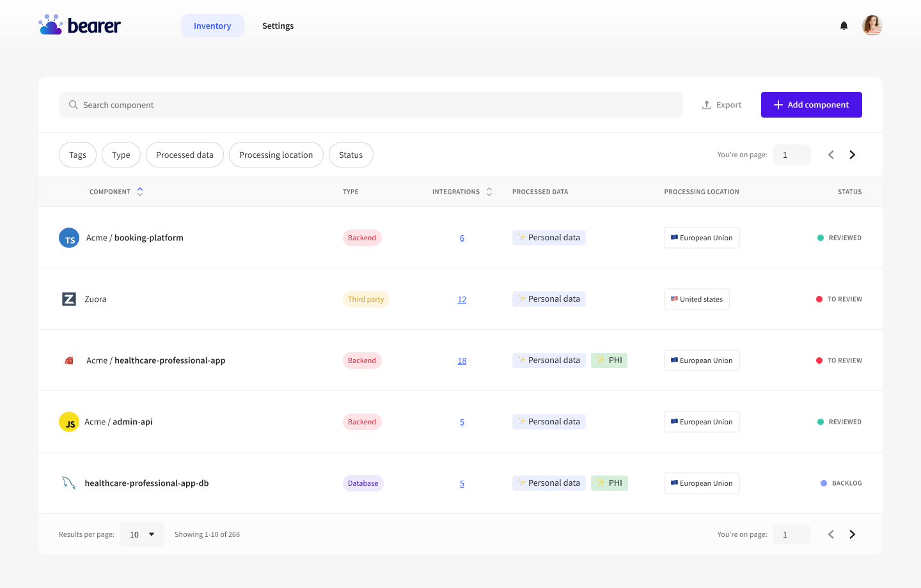This screenshot has height=588, width=921.
Task: Open the Tags filter
Action: click(77, 155)
